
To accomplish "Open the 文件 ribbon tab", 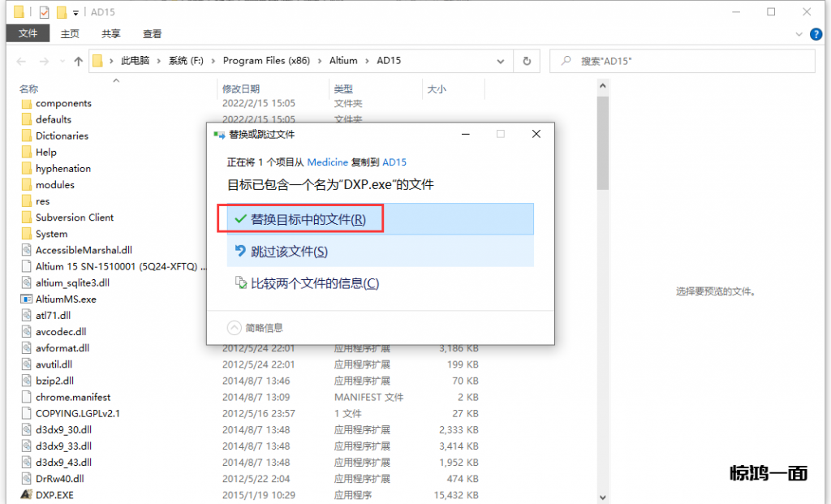I will 28,33.
